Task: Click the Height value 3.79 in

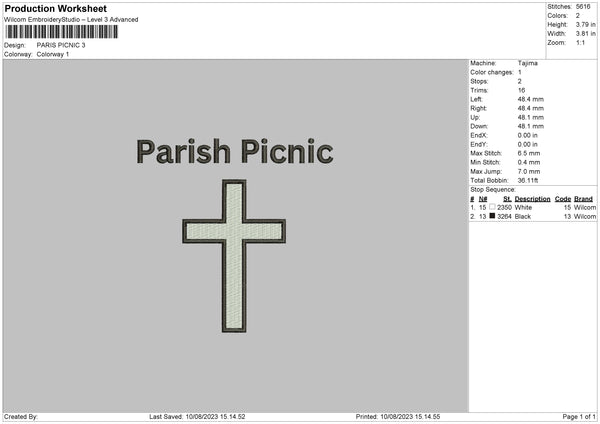Action: 585,24
